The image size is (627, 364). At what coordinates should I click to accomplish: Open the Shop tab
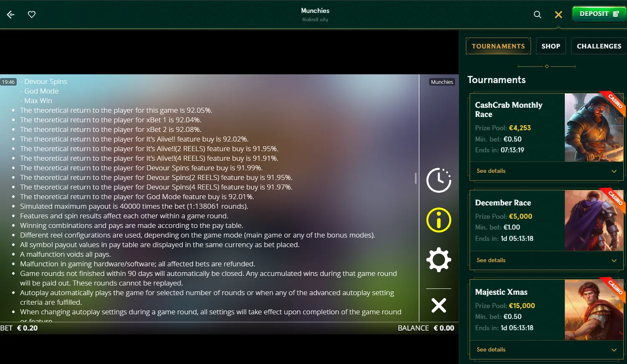click(551, 46)
